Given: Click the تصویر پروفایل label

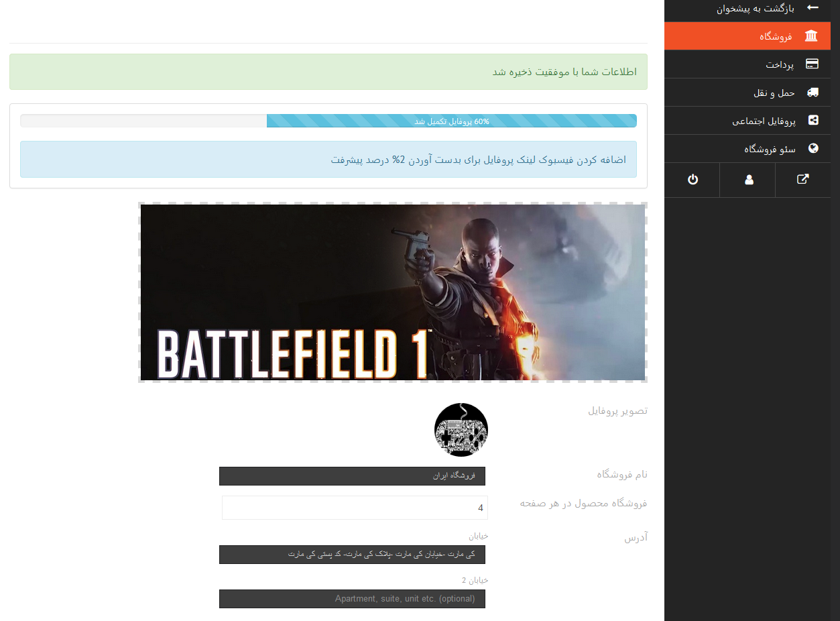Looking at the screenshot, I should (x=617, y=410).
